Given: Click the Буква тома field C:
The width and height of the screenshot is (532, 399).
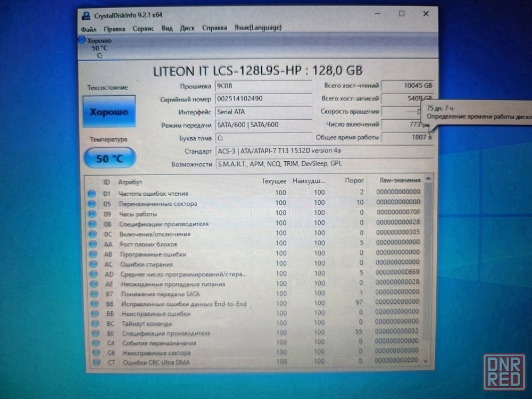Looking at the screenshot, I should tap(263, 138).
